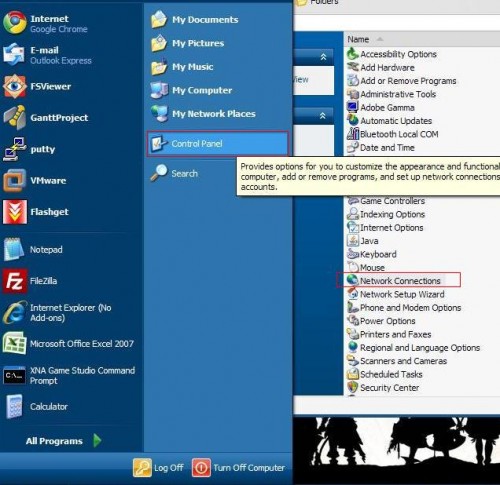Click the Network Connections globe icon
Screen dimensions: 500x485
point(353,280)
